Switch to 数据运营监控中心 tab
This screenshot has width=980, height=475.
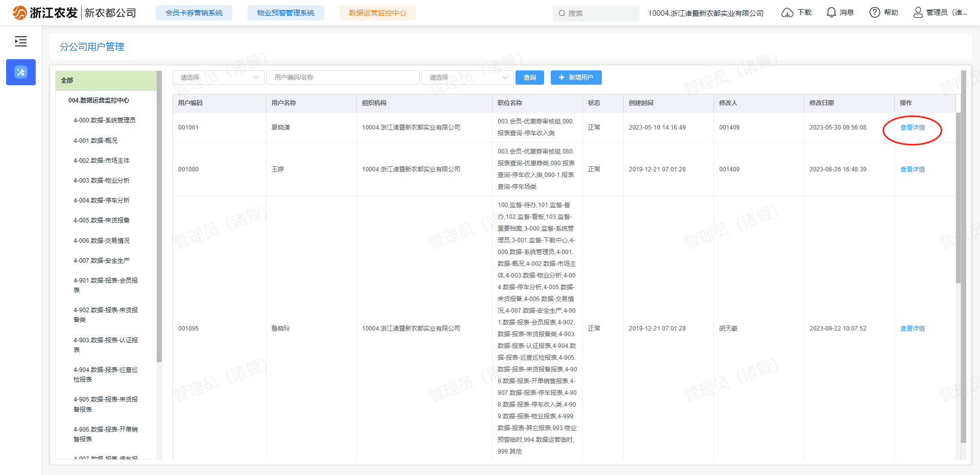378,13
